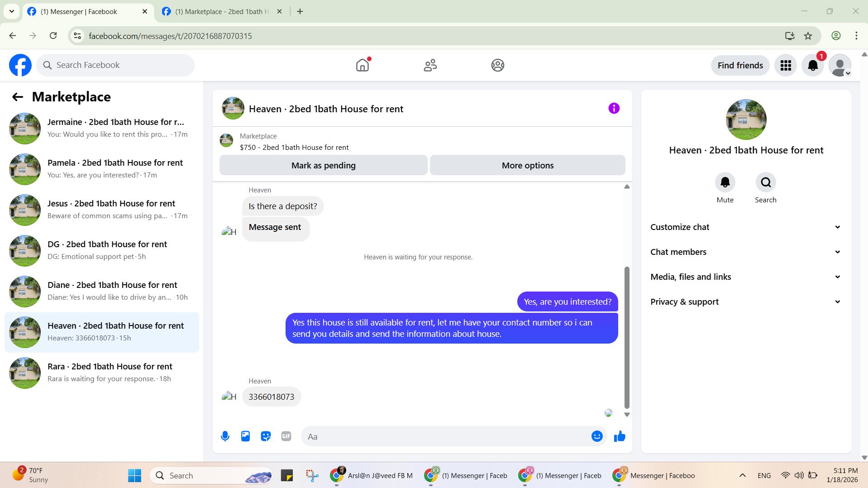Open Sticky Notes app in taskbar
The width and height of the screenshot is (868, 488).
coord(287,475)
